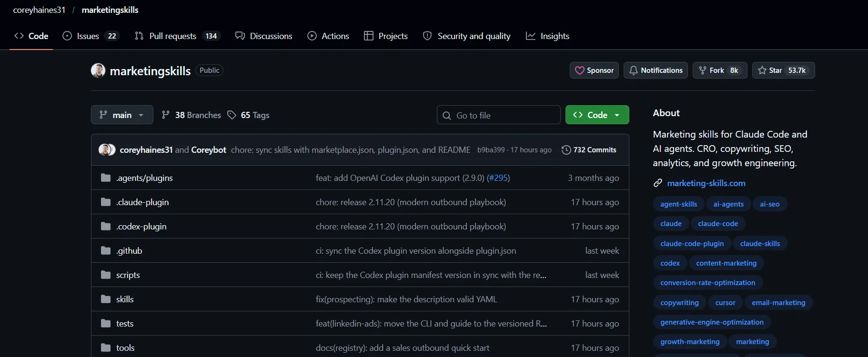The width and height of the screenshot is (868, 357).
Task: Open the marketing-skills.com website link
Action: point(706,183)
